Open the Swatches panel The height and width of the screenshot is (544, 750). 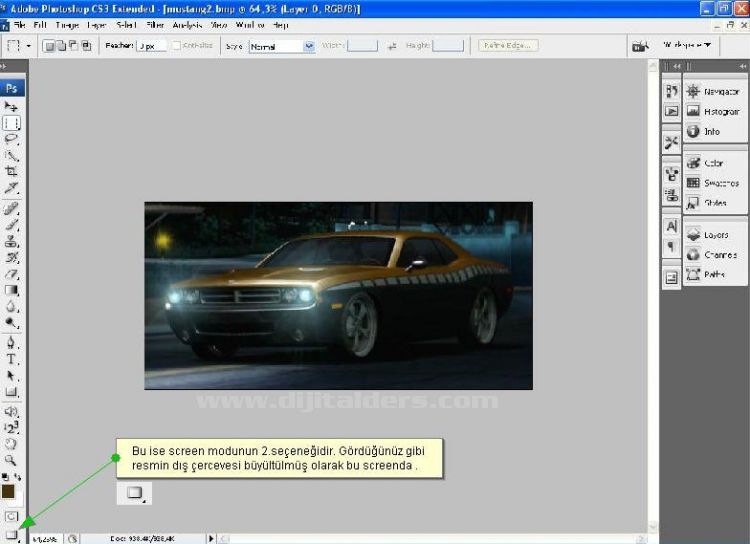click(715, 183)
